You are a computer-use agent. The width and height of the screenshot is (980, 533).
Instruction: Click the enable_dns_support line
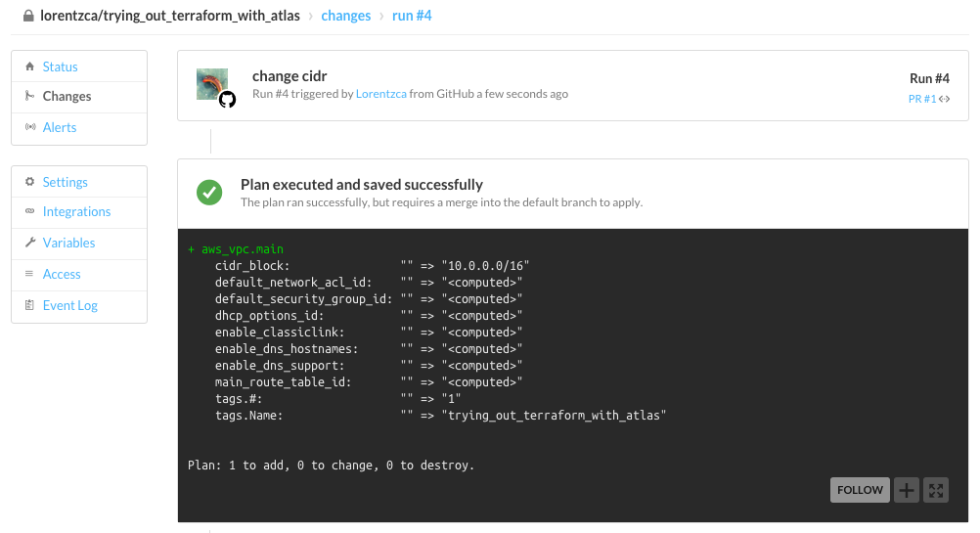[x=369, y=365]
